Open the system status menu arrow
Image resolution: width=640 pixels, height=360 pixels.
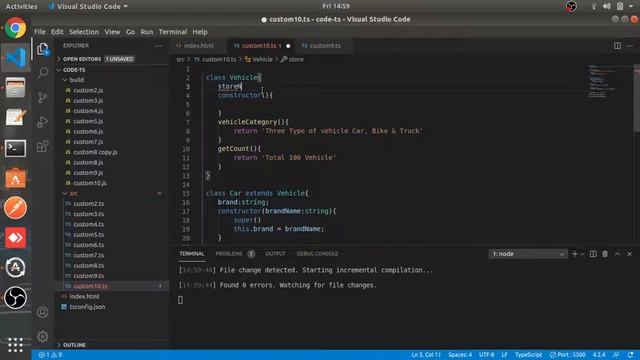(x=631, y=6)
